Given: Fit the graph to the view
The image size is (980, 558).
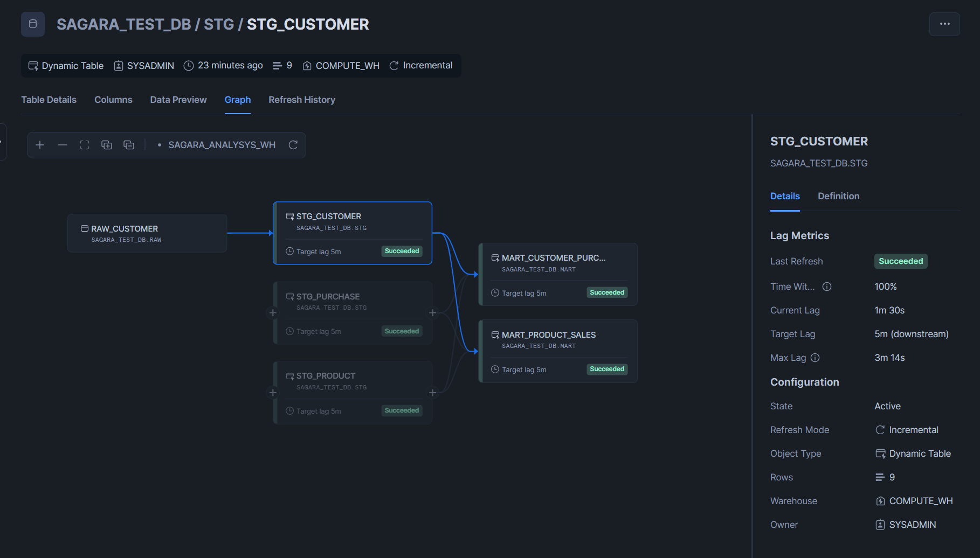Looking at the screenshot, I should [x=85, y=145].
